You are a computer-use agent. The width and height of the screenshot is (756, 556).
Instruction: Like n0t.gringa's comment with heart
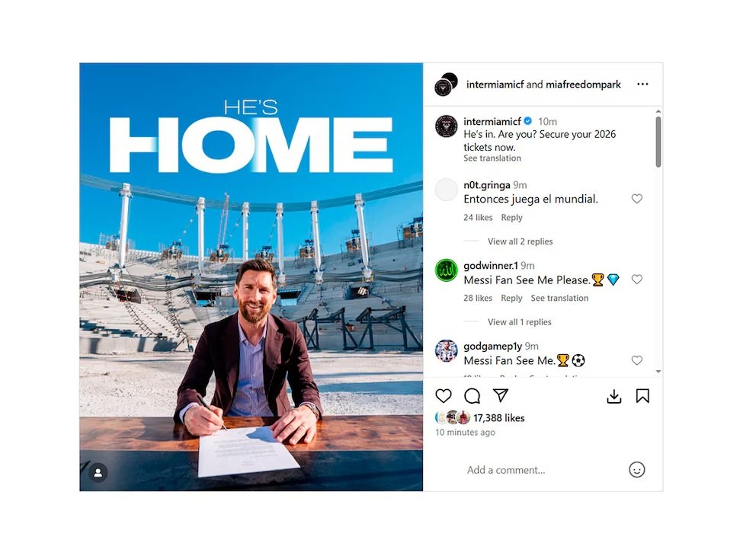coord(637,199)
